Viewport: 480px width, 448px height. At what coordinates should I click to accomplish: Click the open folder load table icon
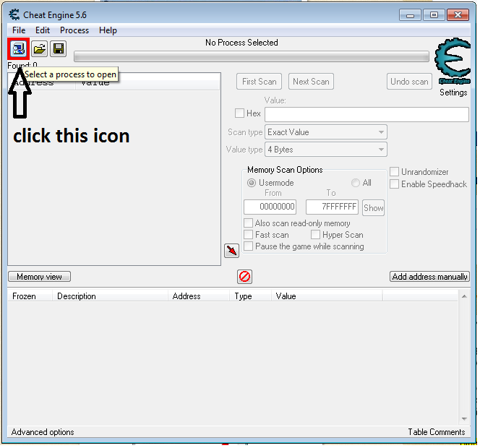[x=39, y=49]
